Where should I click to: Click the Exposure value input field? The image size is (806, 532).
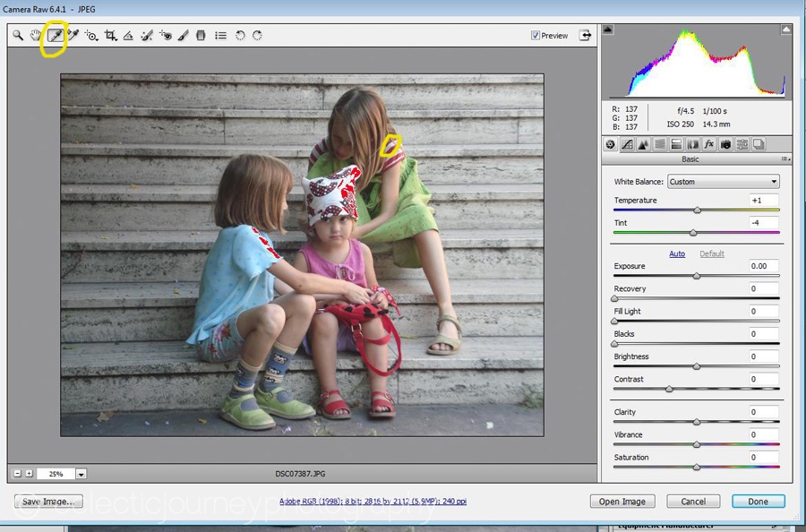click(x=764, y=267)
